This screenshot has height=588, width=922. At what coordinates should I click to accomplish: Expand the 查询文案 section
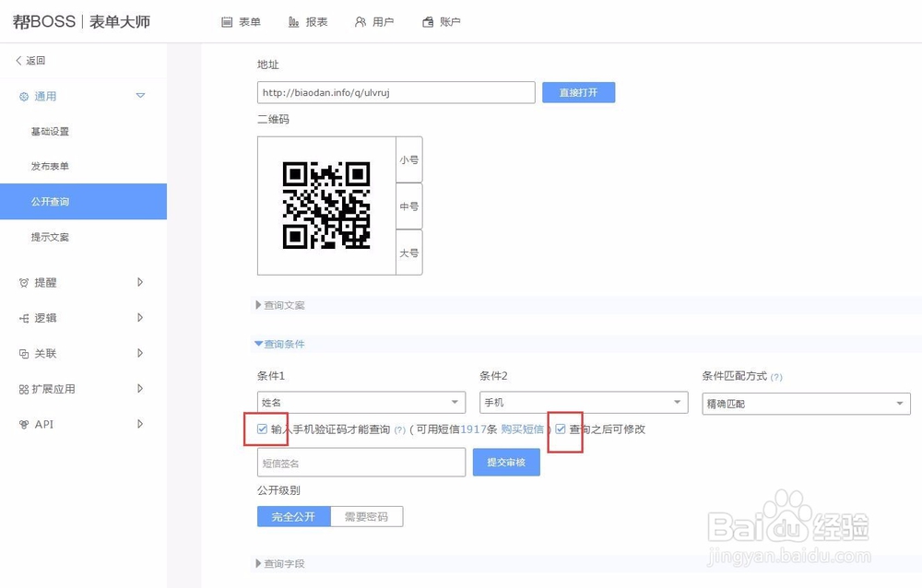tap(280, 305)
